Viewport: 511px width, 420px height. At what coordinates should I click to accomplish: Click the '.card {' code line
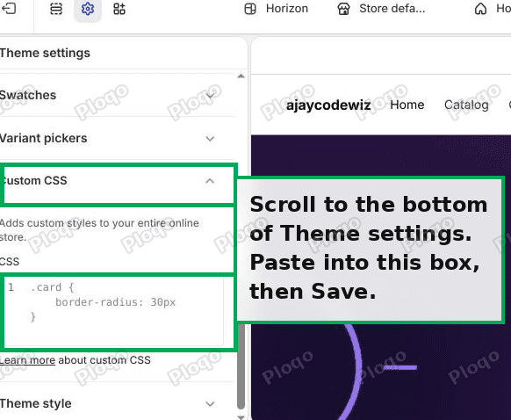click(53, 287)
